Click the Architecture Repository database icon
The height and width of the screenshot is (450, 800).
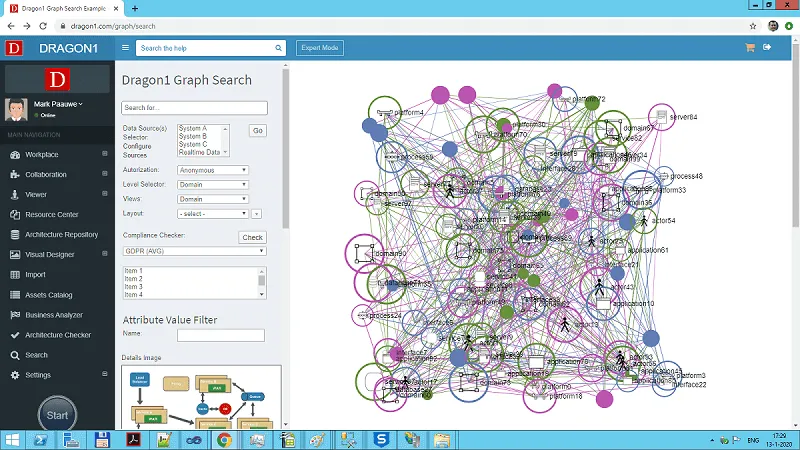(x=15, y=235)
